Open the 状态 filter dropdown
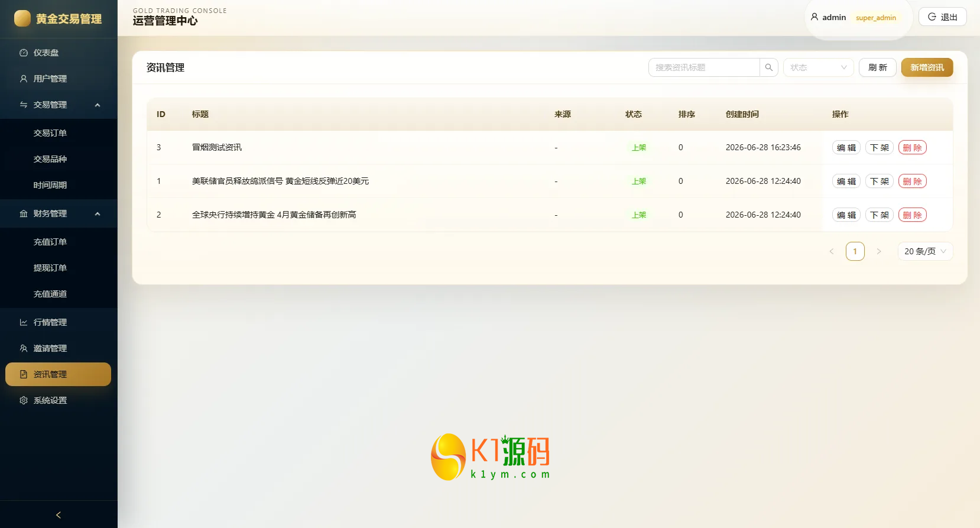This screenshot has width=980, height=528. click(x=819, y=67)
